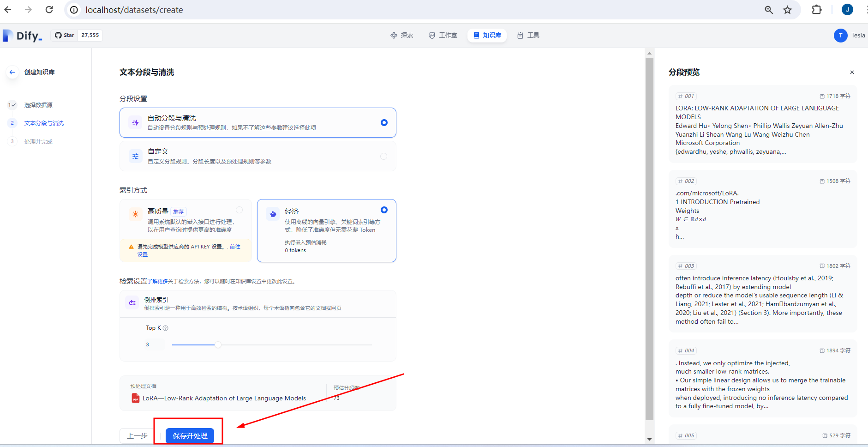Viewport: 868px width, 447px height.
Task: Go to step 选择数据源
Action: [38, 105]
